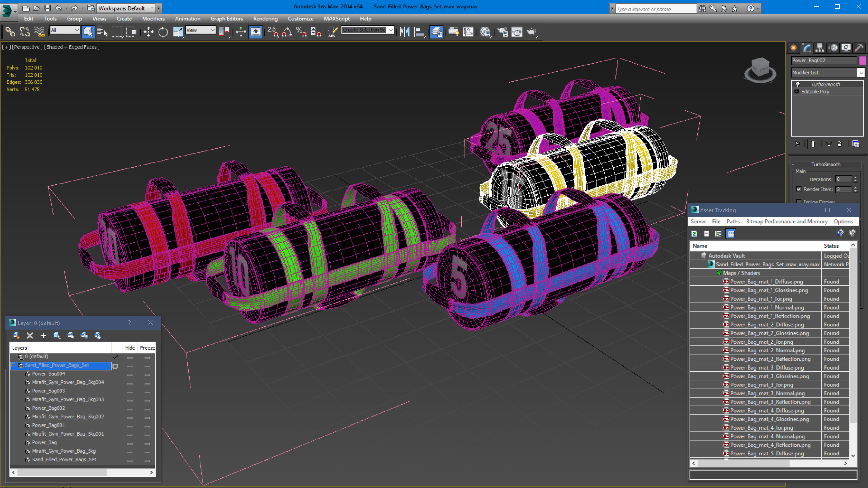Click the object color swatch beside Power_Bag002

click(x=862, y=61)
